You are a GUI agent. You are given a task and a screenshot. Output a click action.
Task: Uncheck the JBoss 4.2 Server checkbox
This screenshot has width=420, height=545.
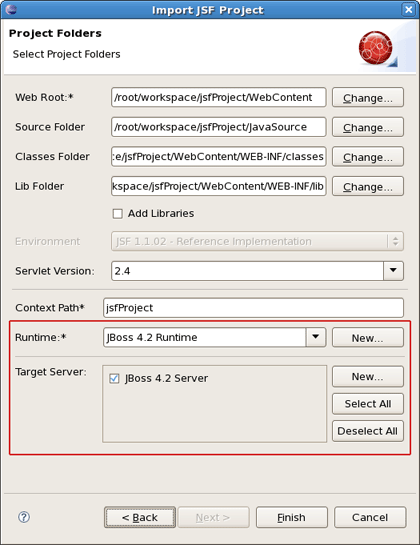(x=114, y=378)
